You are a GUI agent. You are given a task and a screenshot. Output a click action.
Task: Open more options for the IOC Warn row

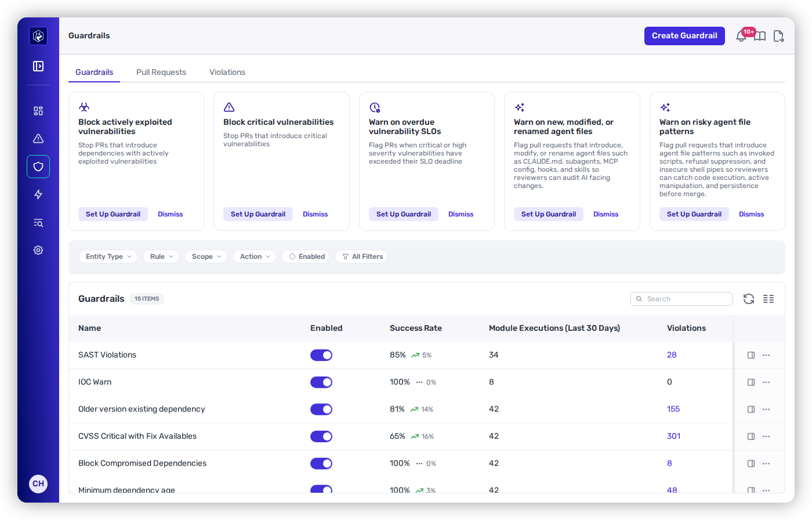[766, 382]
